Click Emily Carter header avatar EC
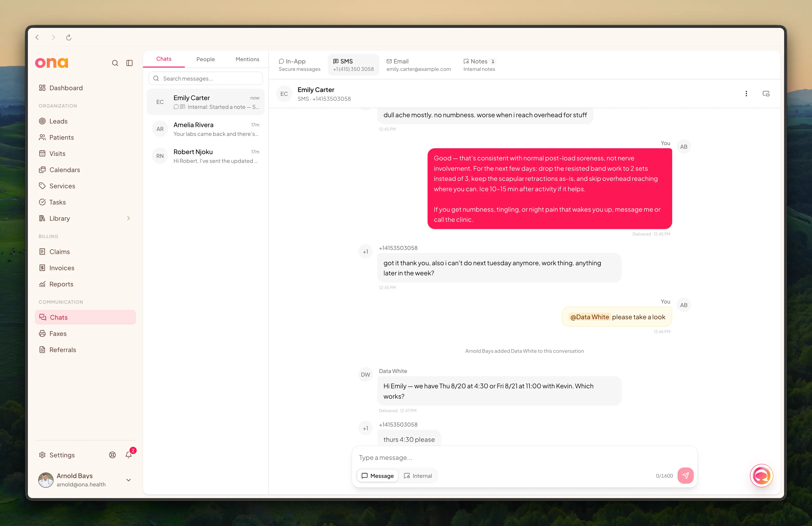This screenshot has width=812, height=526. [x=284, y=94]
